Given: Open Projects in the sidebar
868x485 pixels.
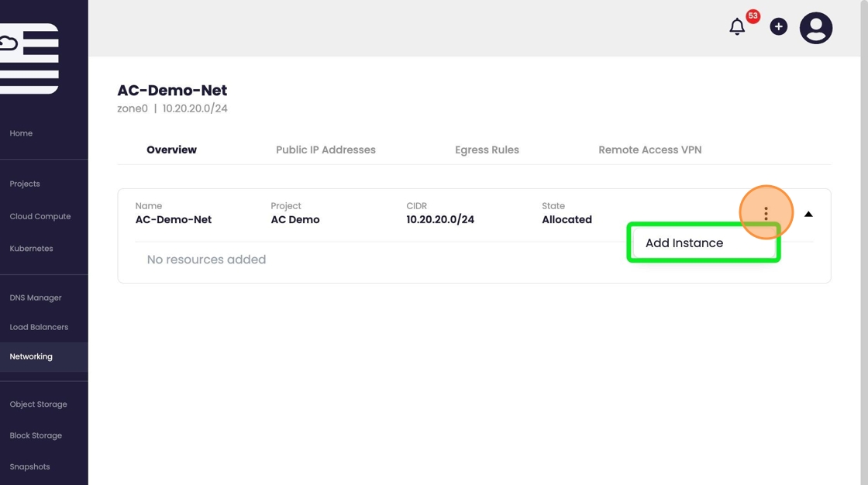Looking at the screenshot, I should point(25,184).
